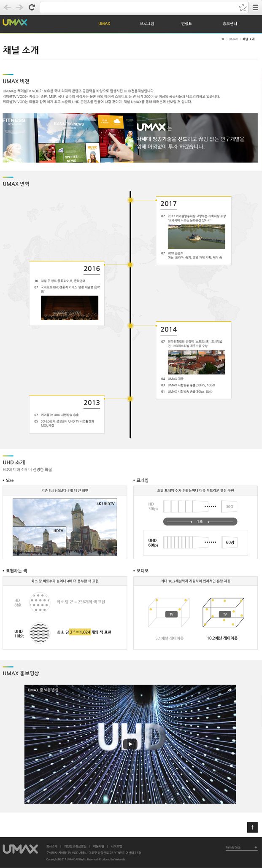
Task: Click the 2016 year heading
Action: (92, 269)
